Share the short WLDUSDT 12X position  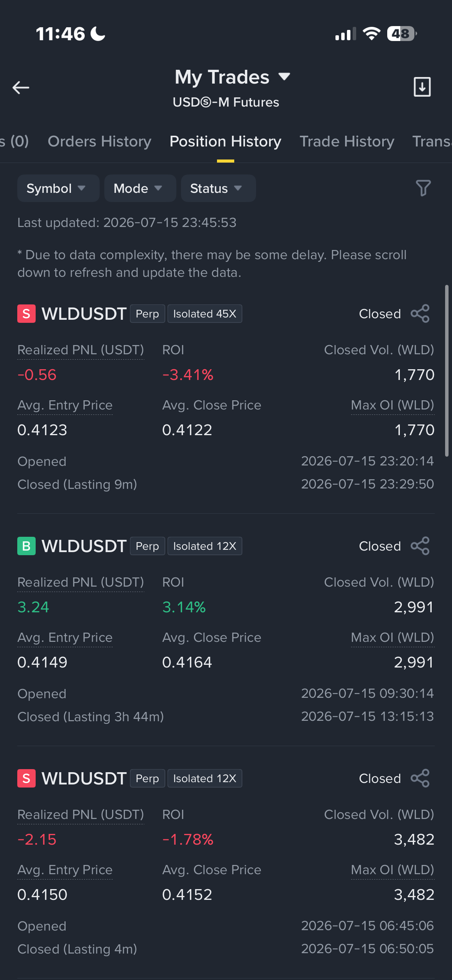pos(420,778)
